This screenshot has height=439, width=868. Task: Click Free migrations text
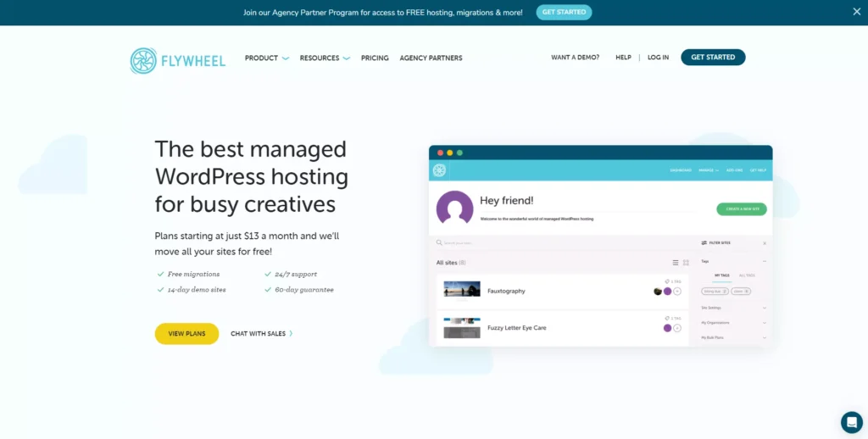point(194,274)
